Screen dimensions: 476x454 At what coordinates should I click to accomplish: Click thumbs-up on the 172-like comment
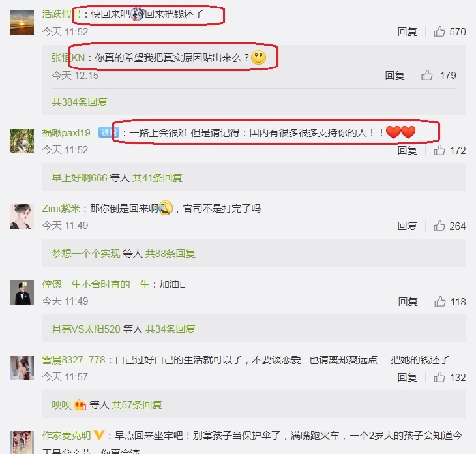click(x=439, y=150)
